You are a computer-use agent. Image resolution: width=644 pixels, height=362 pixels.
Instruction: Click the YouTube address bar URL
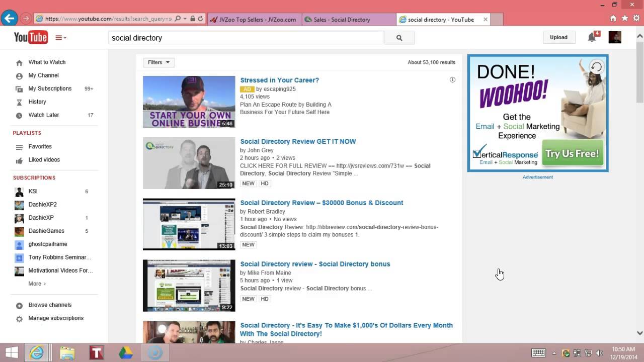click(108, 19)
